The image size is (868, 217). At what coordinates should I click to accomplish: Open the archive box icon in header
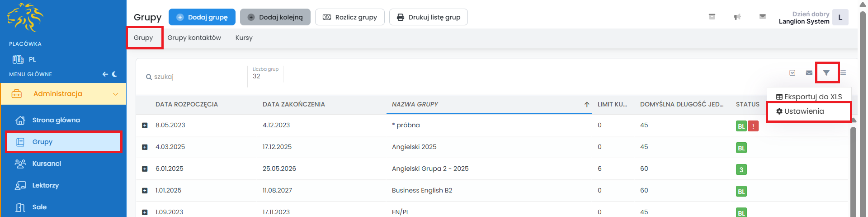click(712, 17)
